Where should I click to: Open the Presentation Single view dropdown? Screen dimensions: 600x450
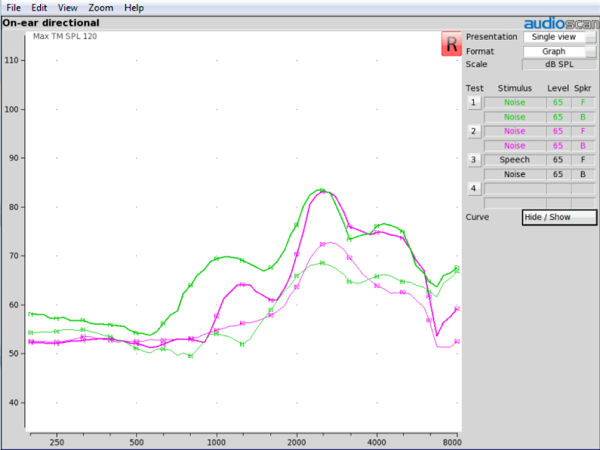[559, 37]
